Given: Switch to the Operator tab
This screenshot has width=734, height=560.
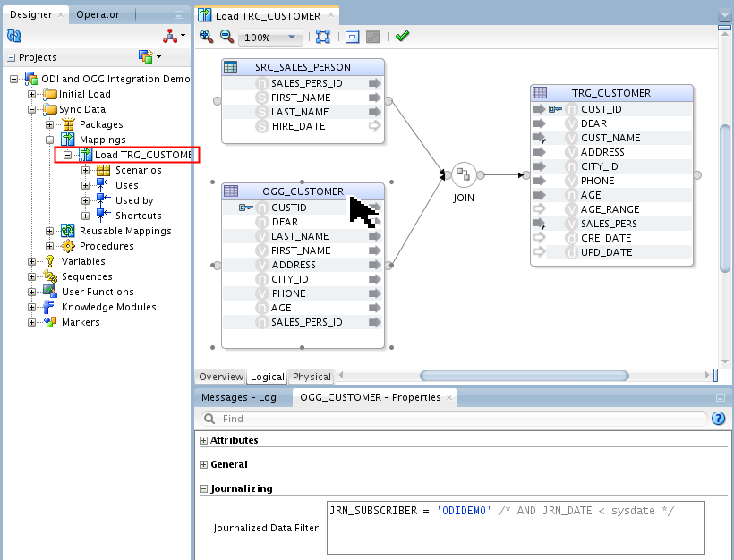Looking at the screenshot, I should [x=98, y=13].
